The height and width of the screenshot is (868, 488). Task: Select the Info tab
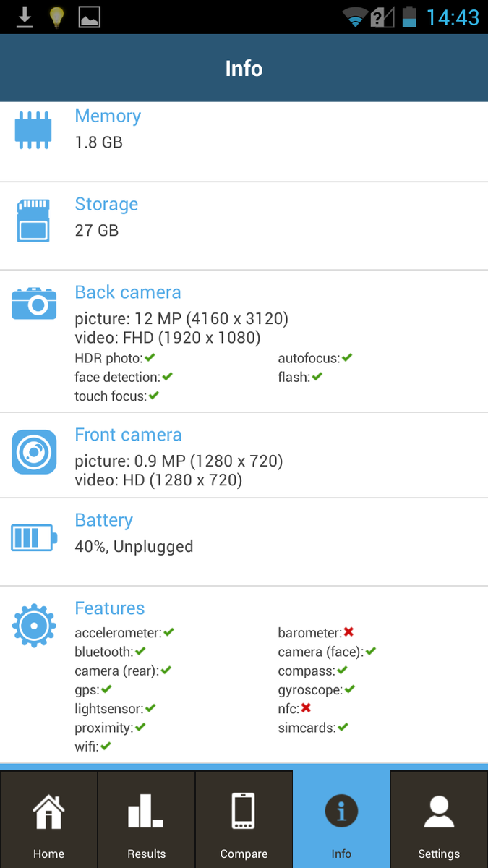[x=341, y=820]
